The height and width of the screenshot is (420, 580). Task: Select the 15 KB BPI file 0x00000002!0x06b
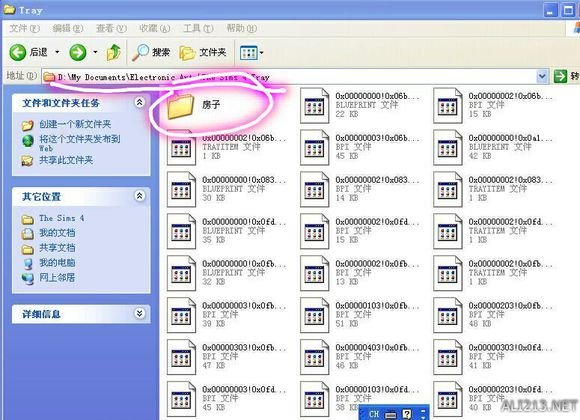point(448,106)
